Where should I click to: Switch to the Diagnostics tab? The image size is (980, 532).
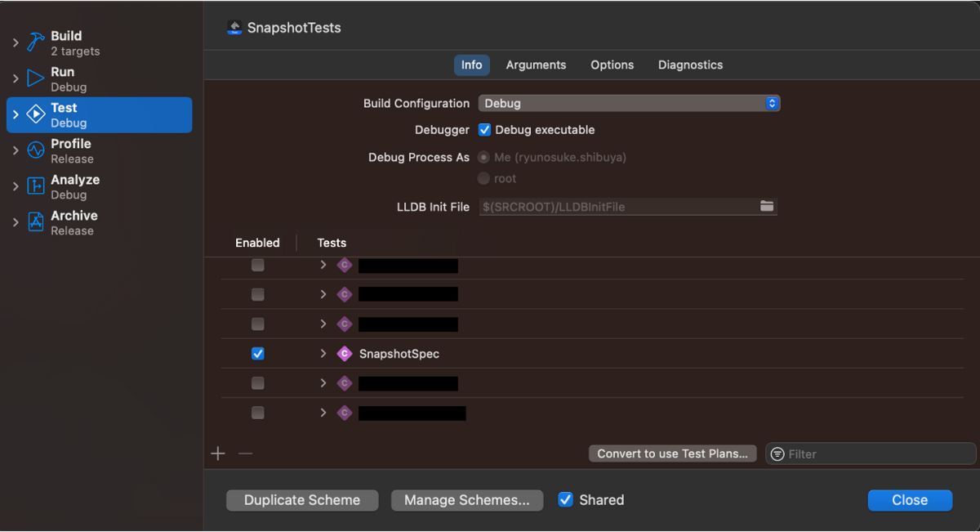[690, 65]
